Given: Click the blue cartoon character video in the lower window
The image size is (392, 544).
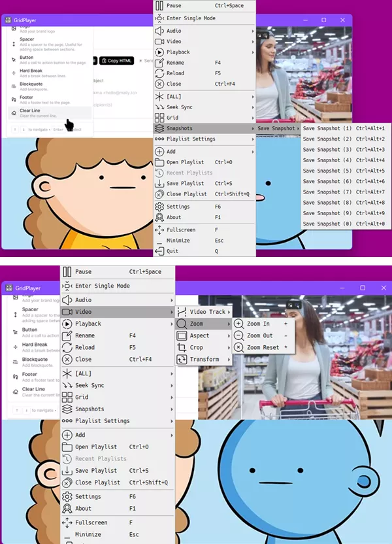Looking at the screenshot, I should pos(295,481).
